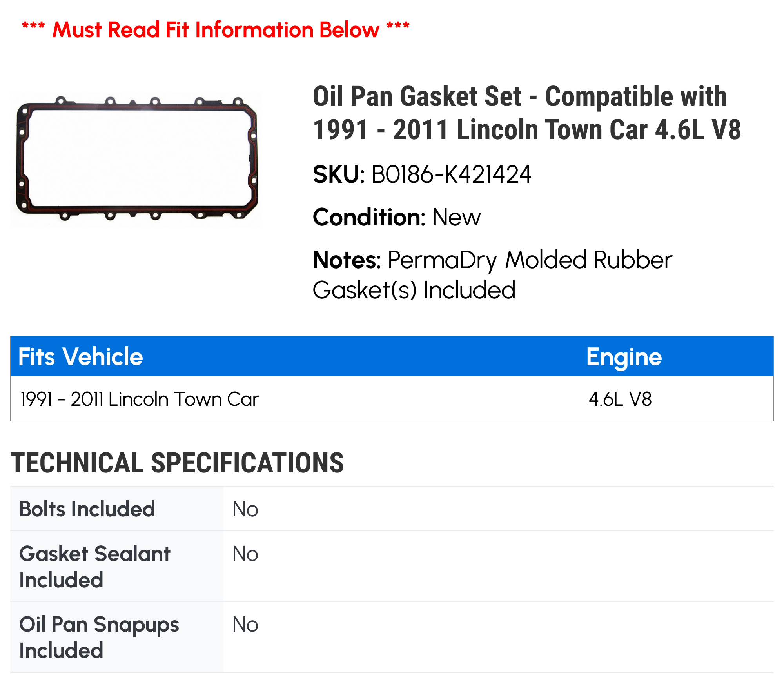Screen dimensions: 784x683
Task: Click the Condition label
Action: (x=369, y=217)
